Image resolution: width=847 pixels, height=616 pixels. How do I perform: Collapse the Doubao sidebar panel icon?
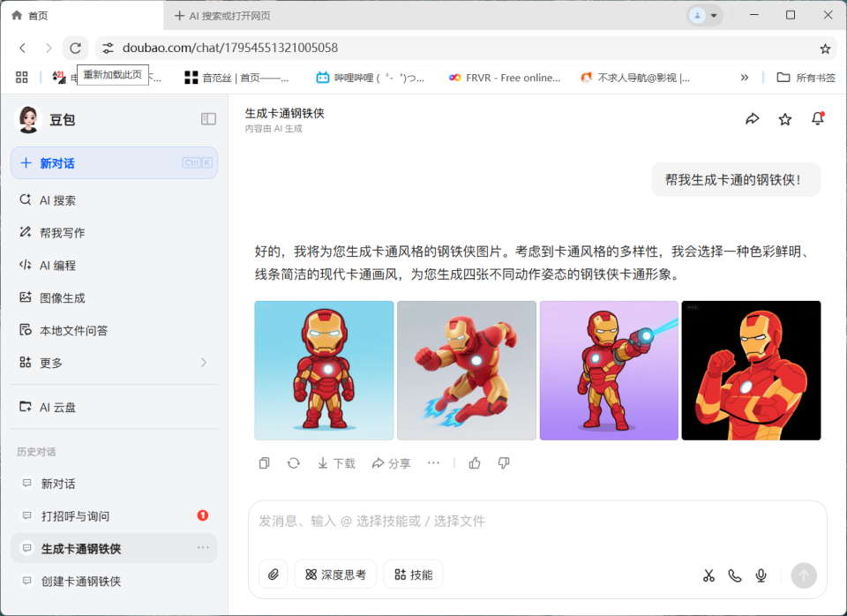[x=208, y=119]
